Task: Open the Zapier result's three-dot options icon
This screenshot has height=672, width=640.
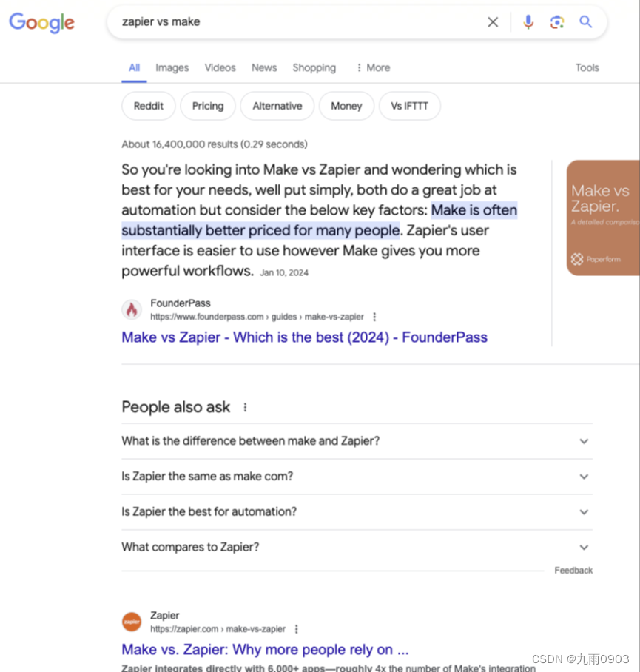Action: [x=297, y=628]
